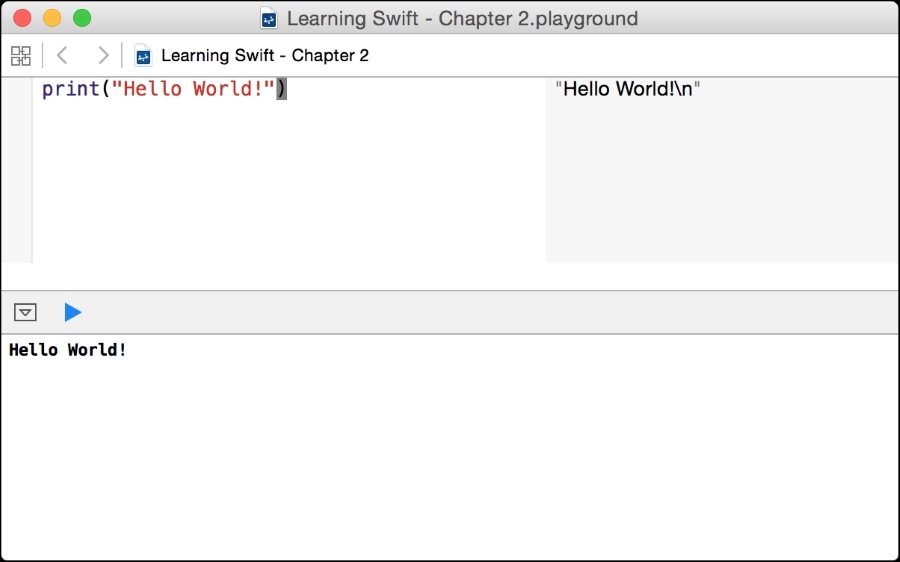The height and width of the screenshot is (562, 900).
Task: Click the bold Hello World! console output
Action: tap(68, 350)
